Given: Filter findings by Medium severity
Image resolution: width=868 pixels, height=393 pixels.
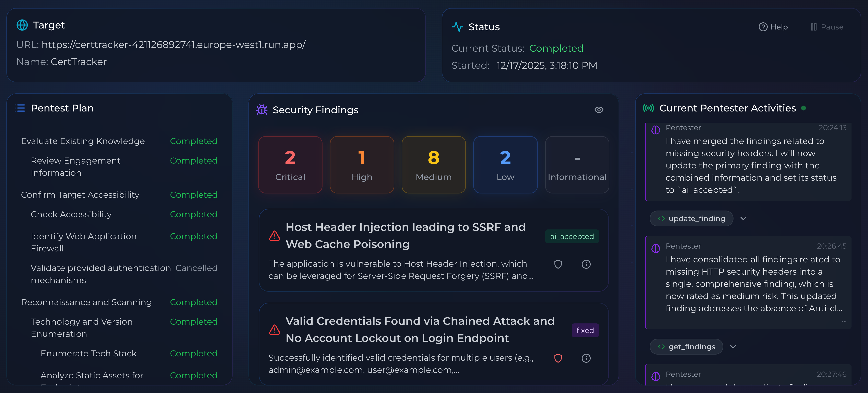Looking at the screenshot, I should pos(433,165).
